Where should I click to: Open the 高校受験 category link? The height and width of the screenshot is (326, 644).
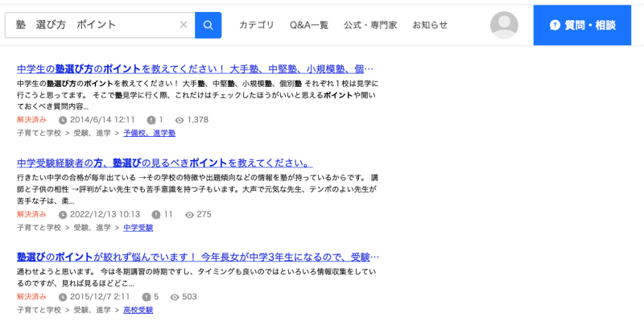click(138, 310)
